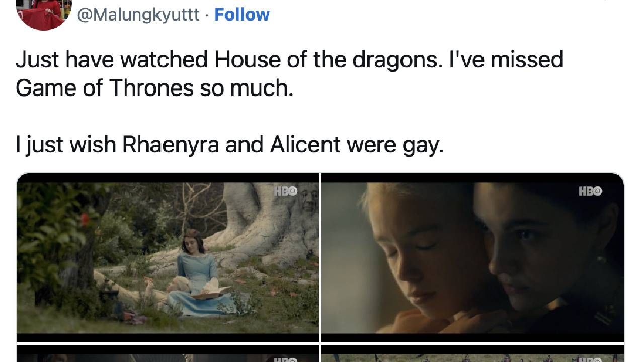
Task: Open the partially visible bottom-left photo
Action: (x=168, y=354)
